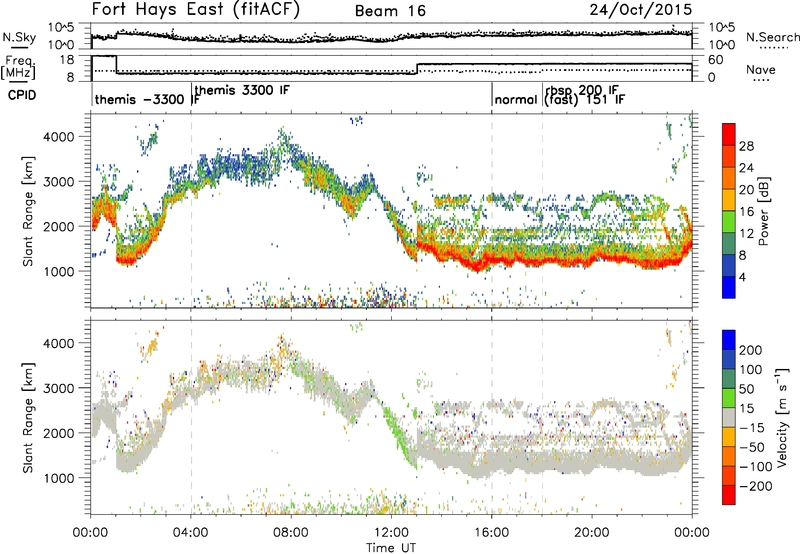Click the -50 velocity scale label
This screenshot has width=800, height=554.
[x=752, y=447]
